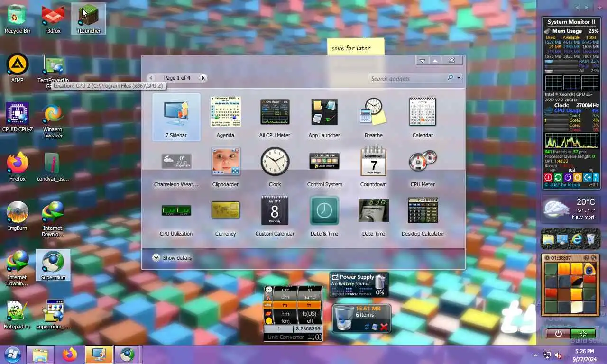Viewport: 607px width, 364px height.
Task: Select 'ft(US)' unit in Unit Converter
Action: point(309,313)
